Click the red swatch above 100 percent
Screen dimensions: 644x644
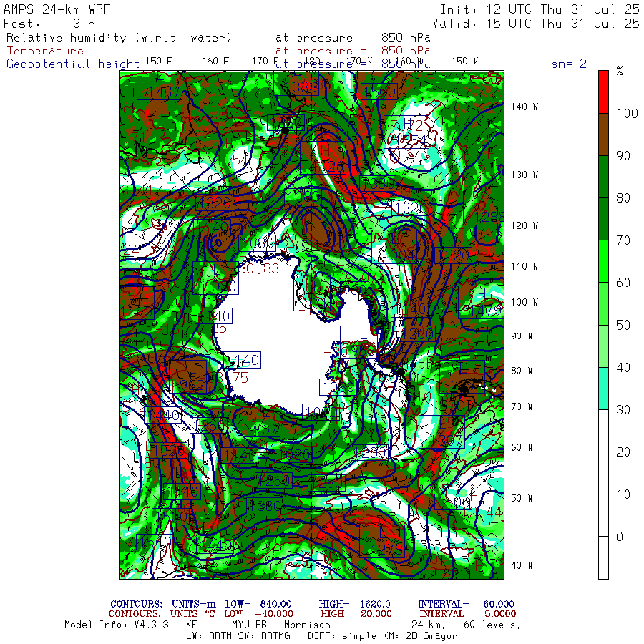point(603,92)
